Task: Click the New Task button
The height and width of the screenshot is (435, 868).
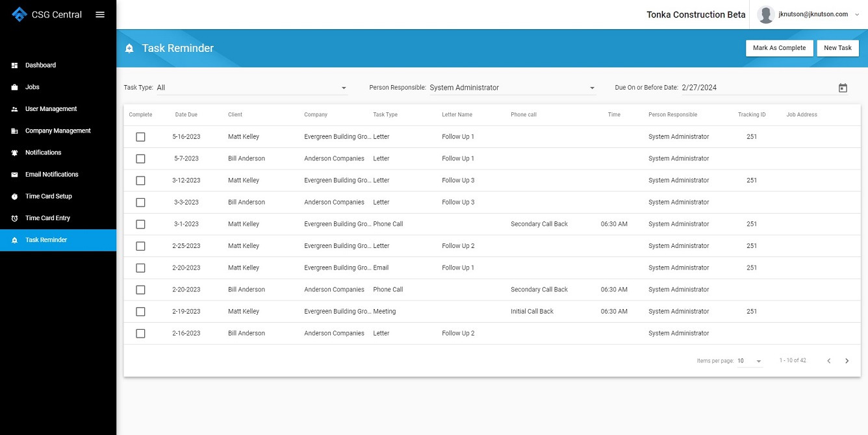Action: pos(837,48)
